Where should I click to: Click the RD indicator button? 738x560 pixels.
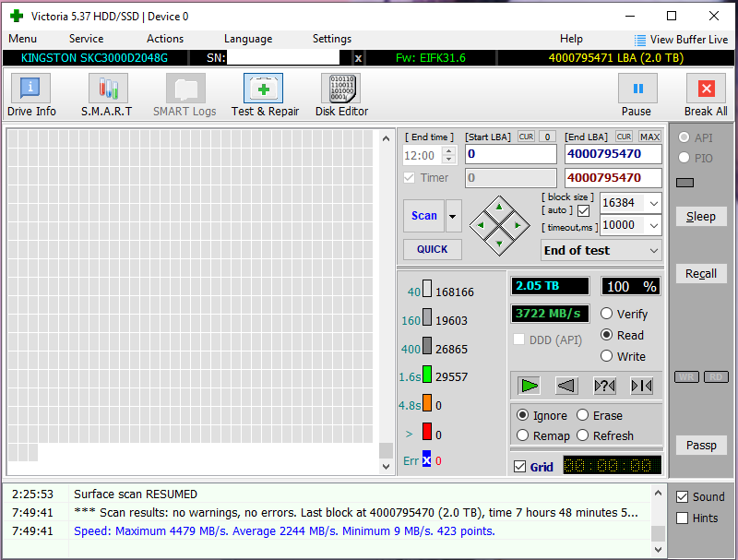click(716, 377)
